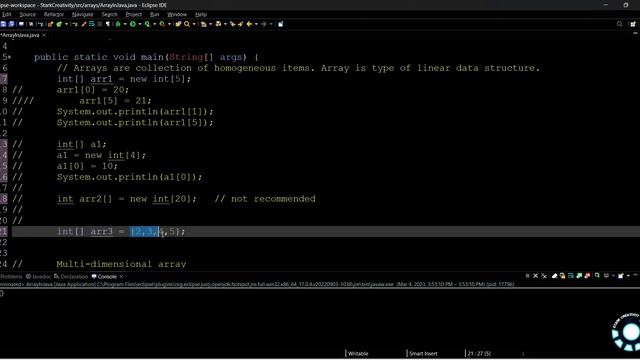Toggle Console Word Wrap icon
The height and width of the screenshot is (360, 640).
571,276
